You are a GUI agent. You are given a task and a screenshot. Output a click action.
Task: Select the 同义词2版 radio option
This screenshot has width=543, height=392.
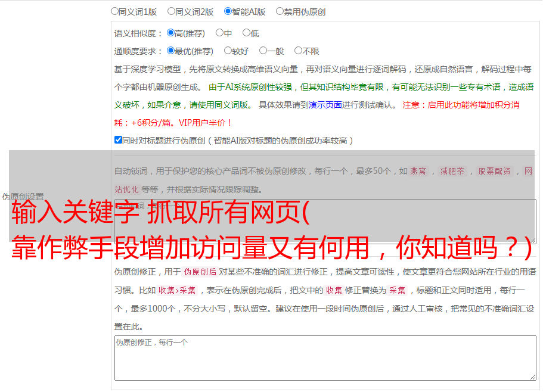pos(171,11)
